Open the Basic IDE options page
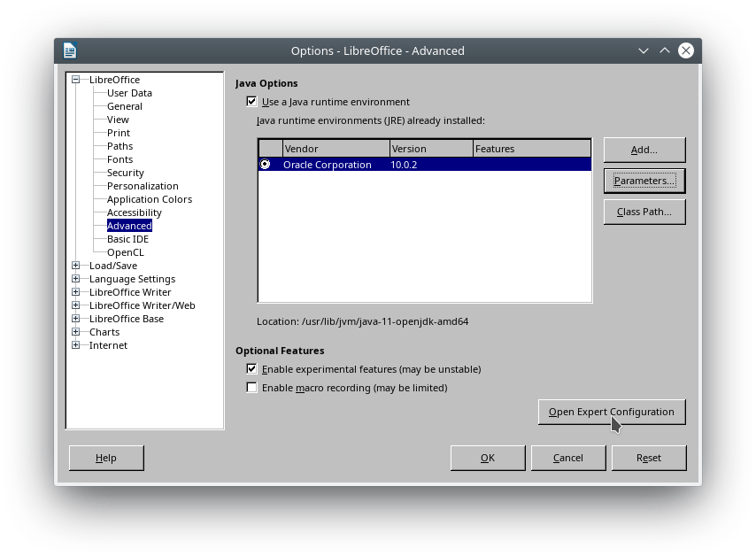Viewport: 756px width, 556px height. click(x=127, y=238)
